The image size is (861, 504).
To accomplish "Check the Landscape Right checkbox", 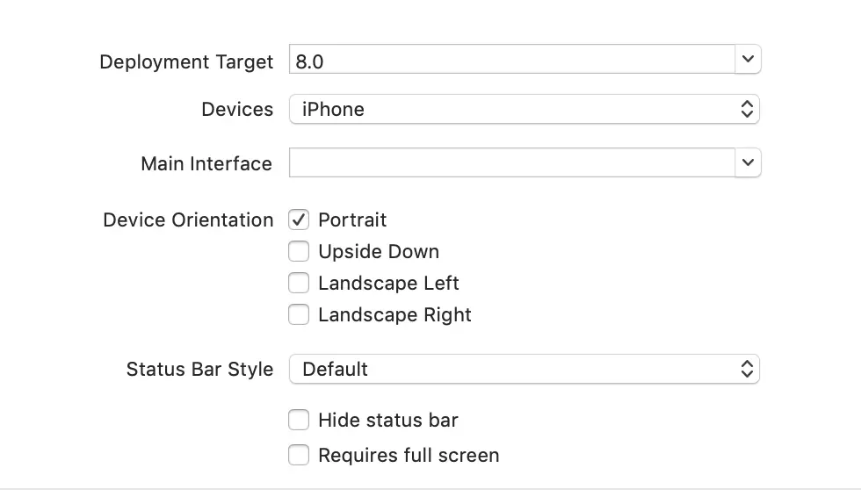I will tap(299, 314).
